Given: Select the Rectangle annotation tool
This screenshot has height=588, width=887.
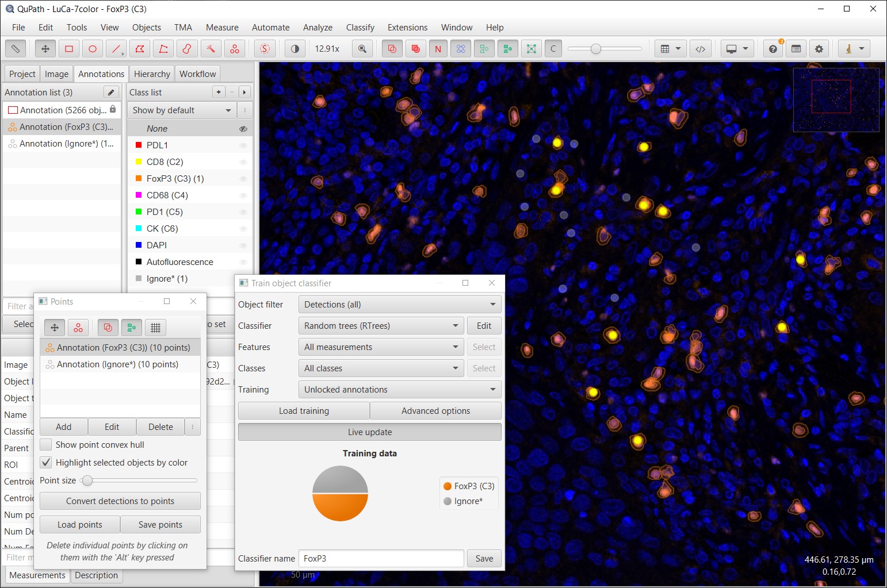Looking at the screenshot, I should click(x=69, y=49).
